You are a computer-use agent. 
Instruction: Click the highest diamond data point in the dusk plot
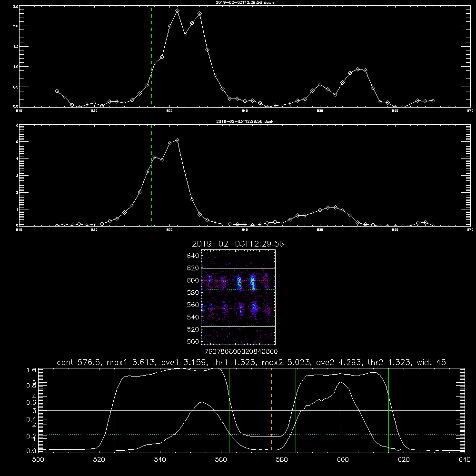tap(177, 140)
